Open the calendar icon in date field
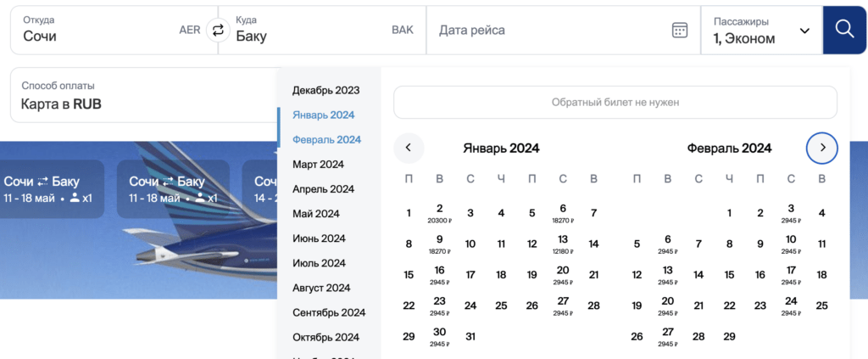 (x=679, y=30)
